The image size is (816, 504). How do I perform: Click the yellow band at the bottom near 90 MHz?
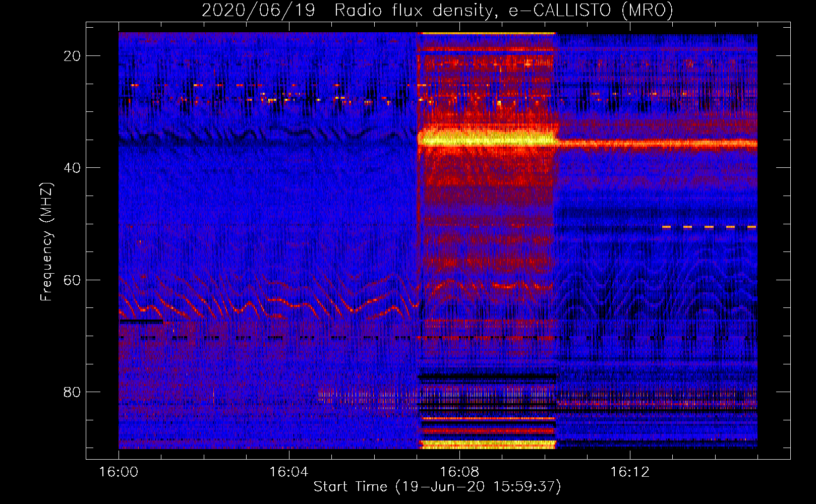[x=488, y=444]
